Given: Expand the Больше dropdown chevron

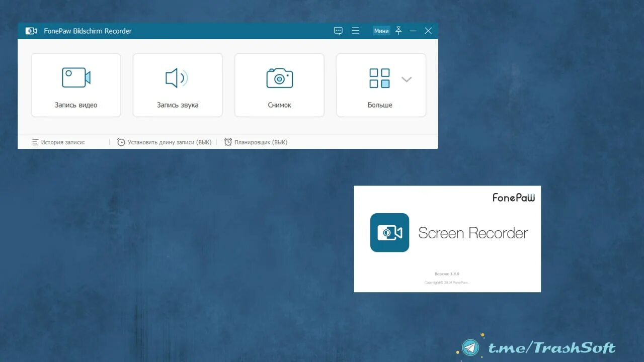Looking at the screenshot, I should pos(407,79).
